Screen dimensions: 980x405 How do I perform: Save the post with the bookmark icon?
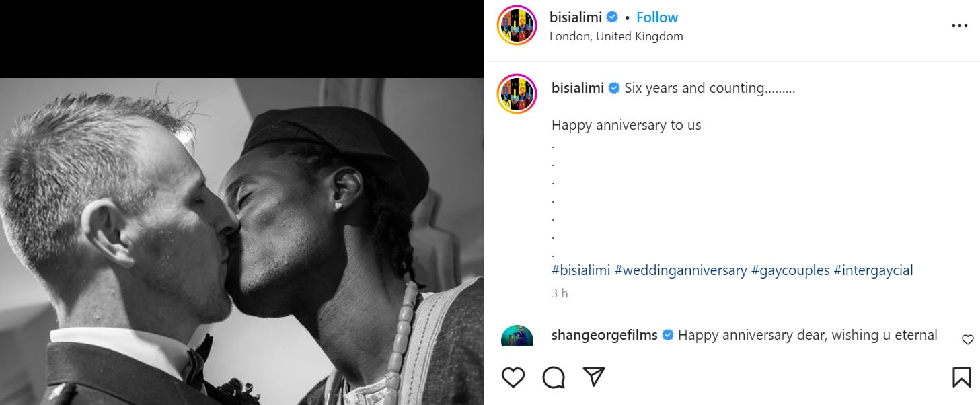click(x=961, y=377)
